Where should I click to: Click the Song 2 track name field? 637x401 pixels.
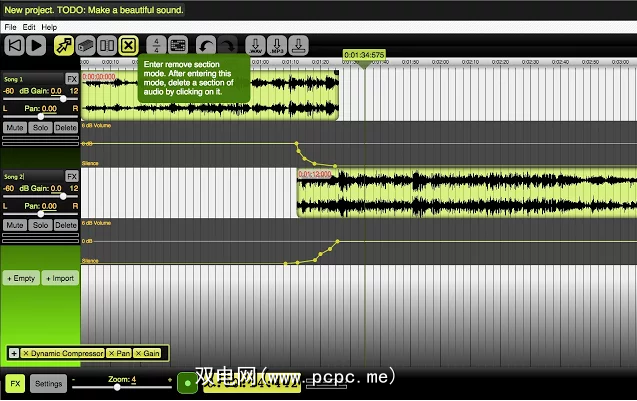tap(33, 176)
